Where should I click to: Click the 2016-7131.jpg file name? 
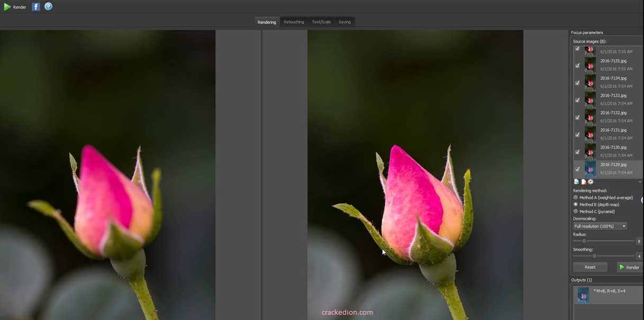click(x=613, y=130)
